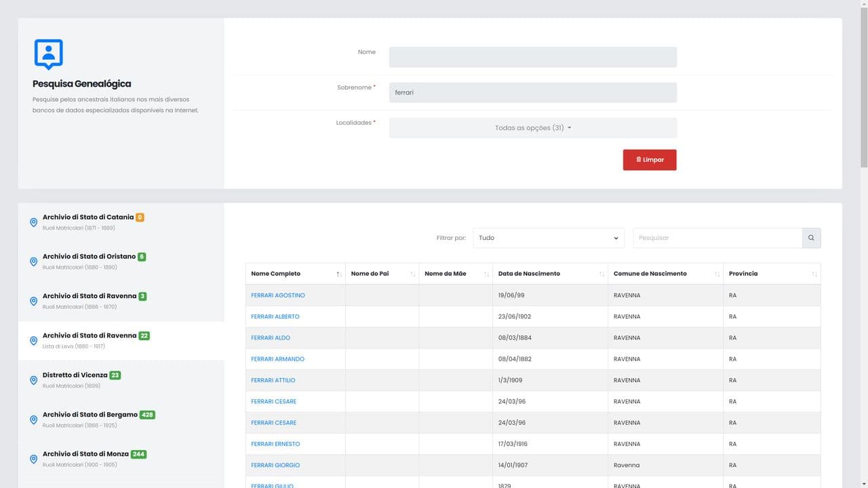The height and width of the screenshot is (488, 868).
Task: Click the magnifier search icon button
Action: coord(811,238)
